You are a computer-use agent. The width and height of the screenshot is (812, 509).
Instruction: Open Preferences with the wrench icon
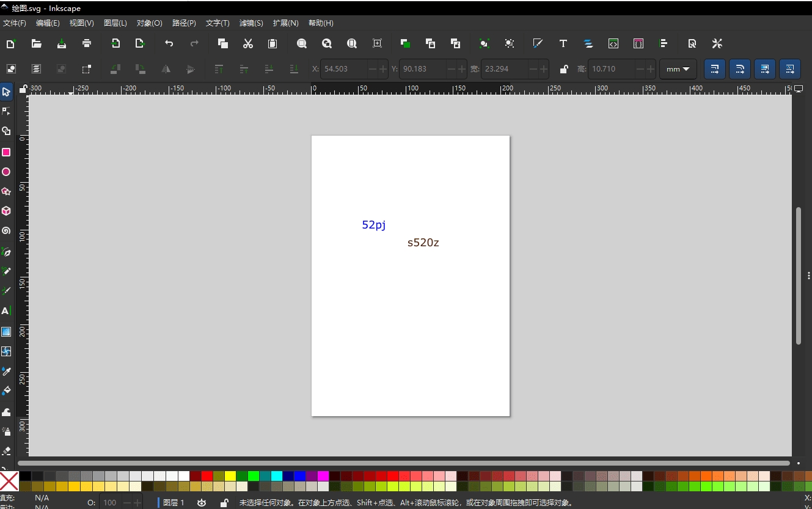[x=717, y=43]
